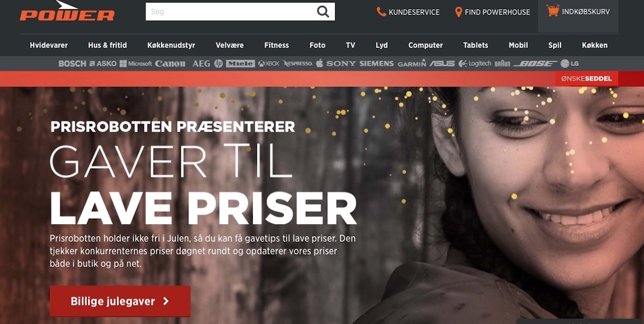Viewport: 644px width, 324px height.
Task: Click the Billige julegaver button
Action: tap(120, 301)
